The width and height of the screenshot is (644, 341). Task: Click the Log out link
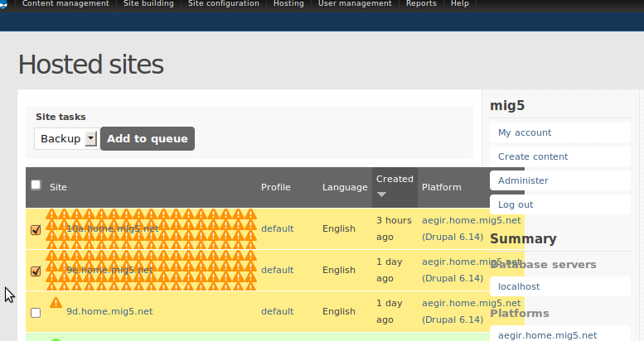[x=516, y=204]
